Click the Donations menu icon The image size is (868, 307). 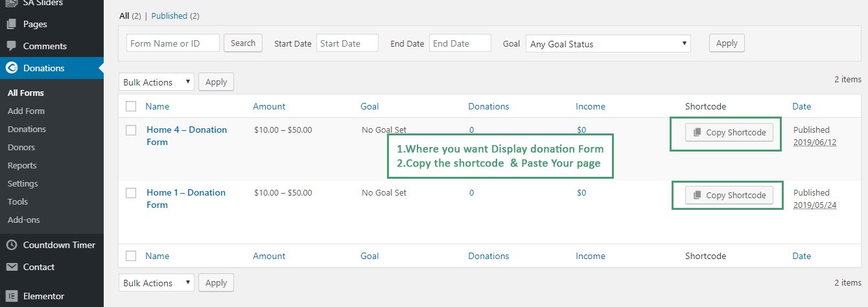tap(11, 68)
